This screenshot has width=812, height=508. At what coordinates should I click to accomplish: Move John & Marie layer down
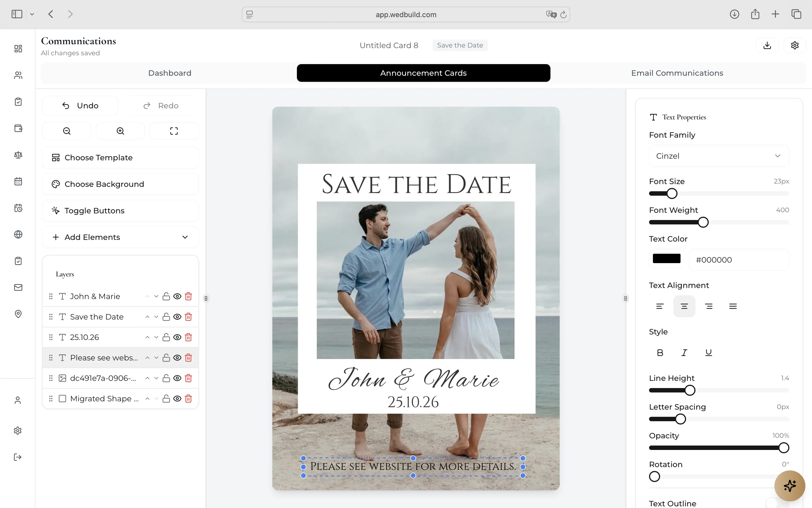click(x=156, y=296)
